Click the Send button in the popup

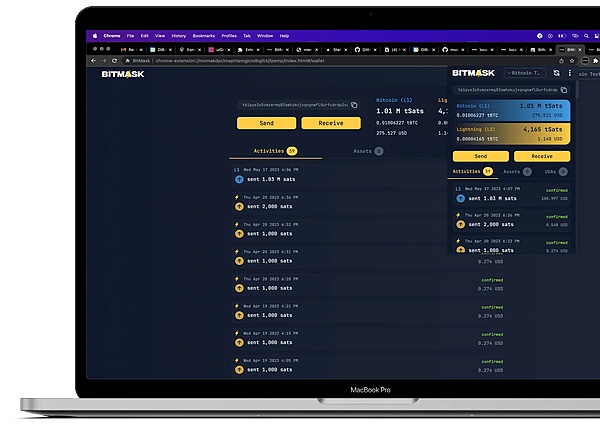tap(480, 156)
